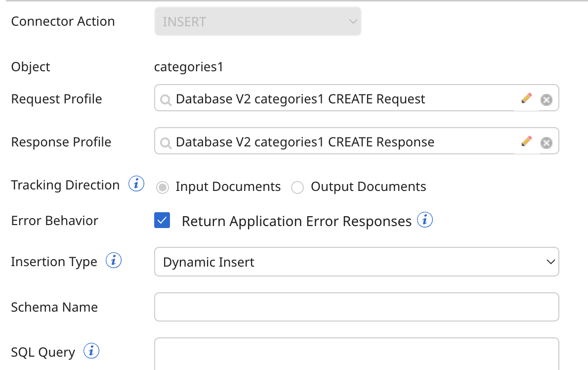
Task: Open the Connector Action dropdown
Action: coord(258,21)
